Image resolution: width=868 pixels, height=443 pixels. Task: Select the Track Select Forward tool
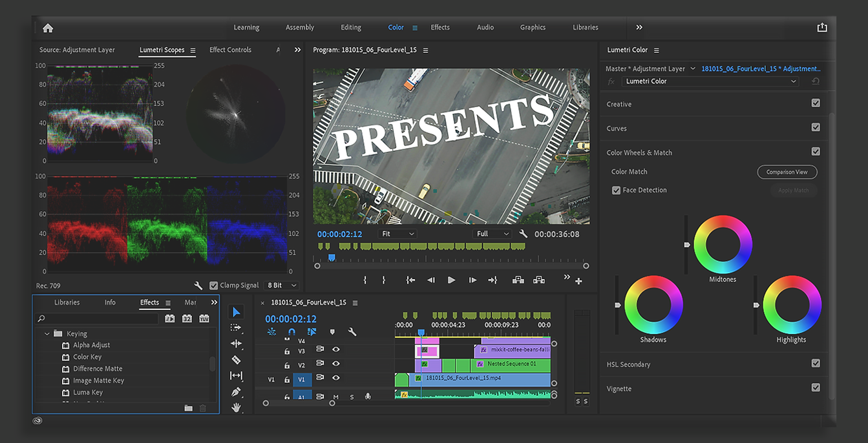coord(236,328)
